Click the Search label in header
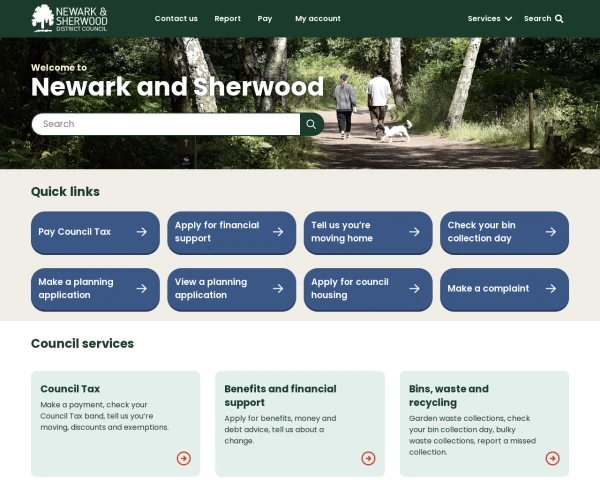600x480 pixels. [538, 18]
